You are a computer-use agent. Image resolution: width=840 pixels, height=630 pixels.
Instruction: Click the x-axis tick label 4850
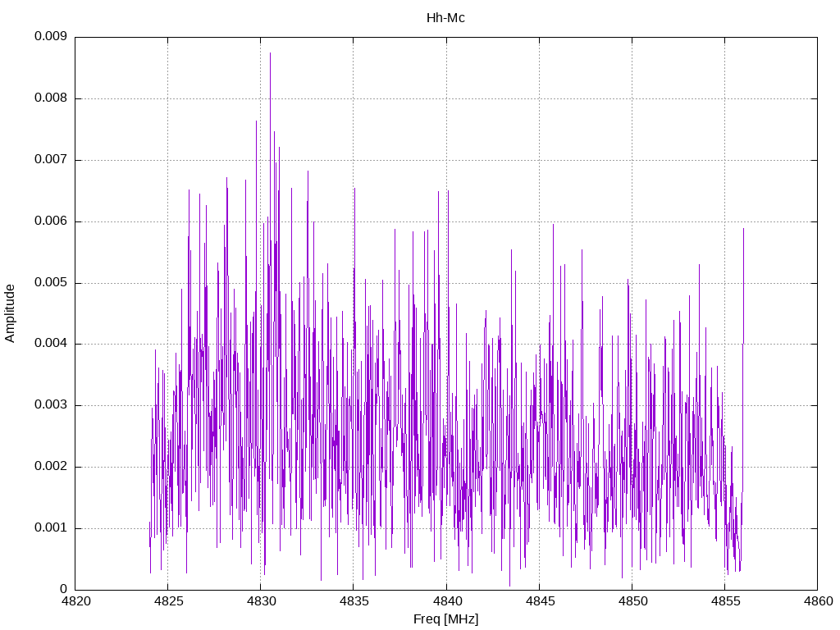(632, 601)
